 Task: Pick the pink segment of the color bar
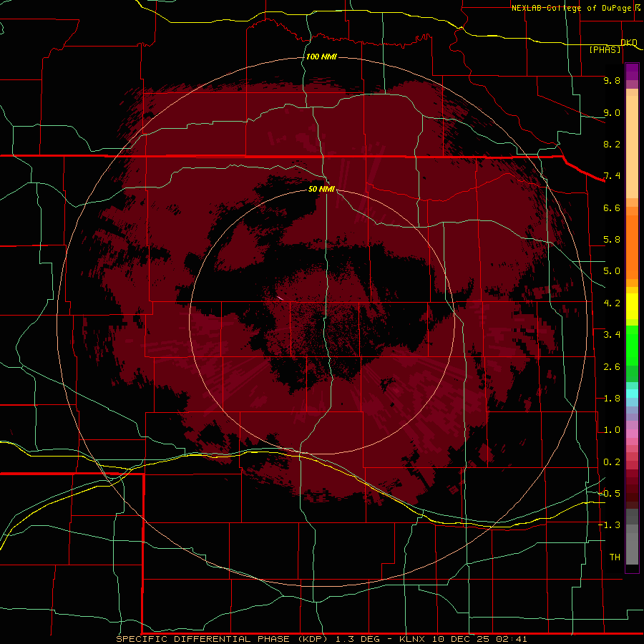click(632, 434)
